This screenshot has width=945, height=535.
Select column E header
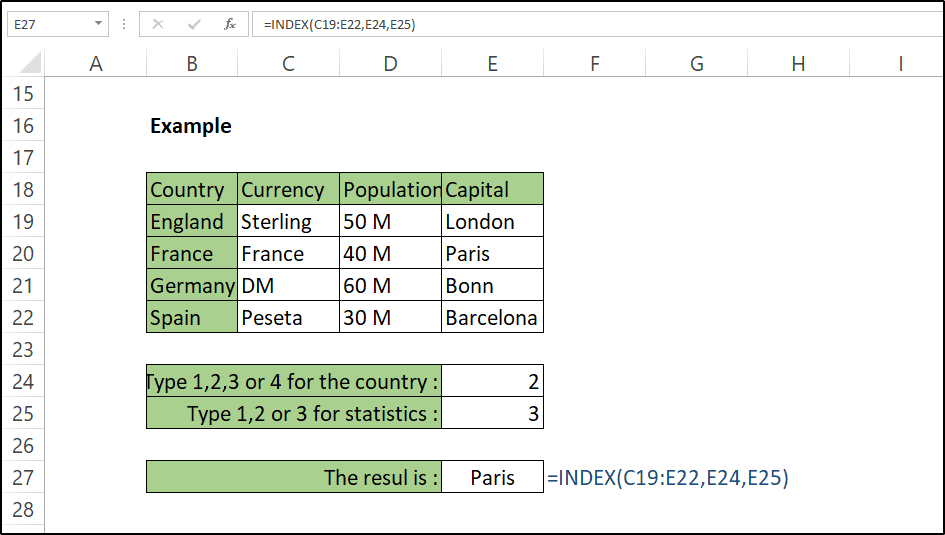tap(492, 63)
